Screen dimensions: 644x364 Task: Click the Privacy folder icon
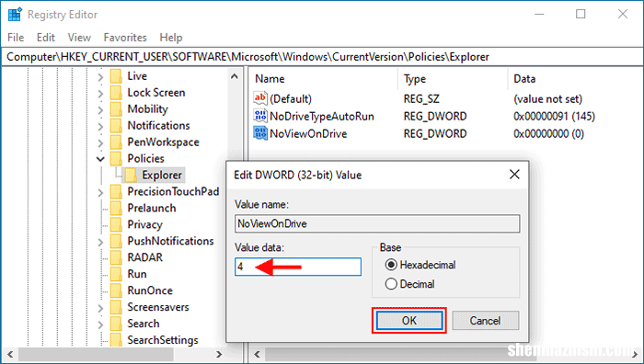(116, 224)
